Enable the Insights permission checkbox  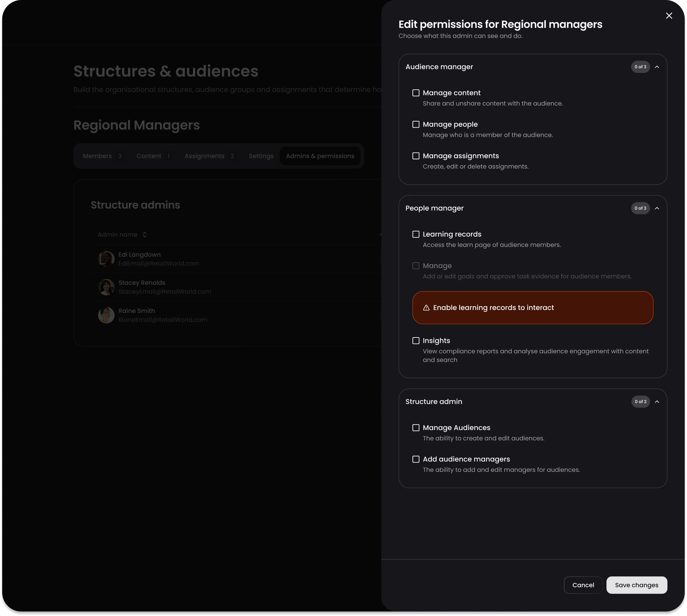pyautogui.click(x=416, y=341)
